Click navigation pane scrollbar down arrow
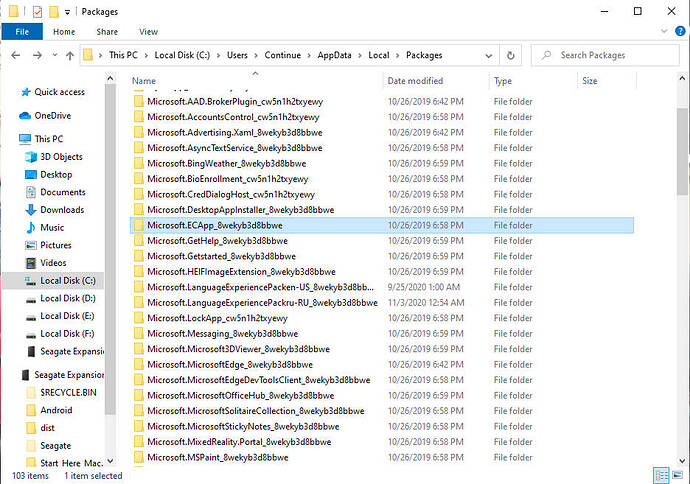 110,462
